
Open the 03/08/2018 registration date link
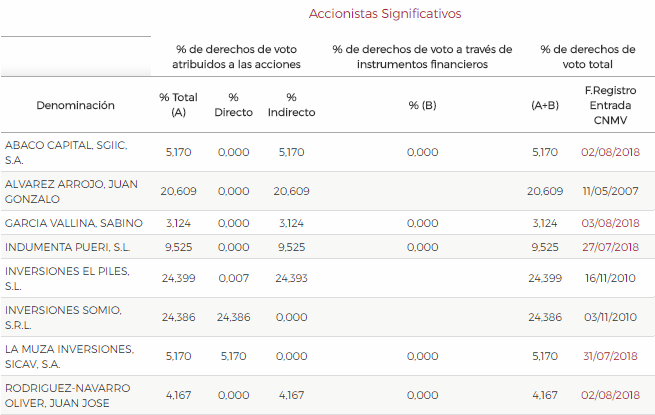pos(610,223)
